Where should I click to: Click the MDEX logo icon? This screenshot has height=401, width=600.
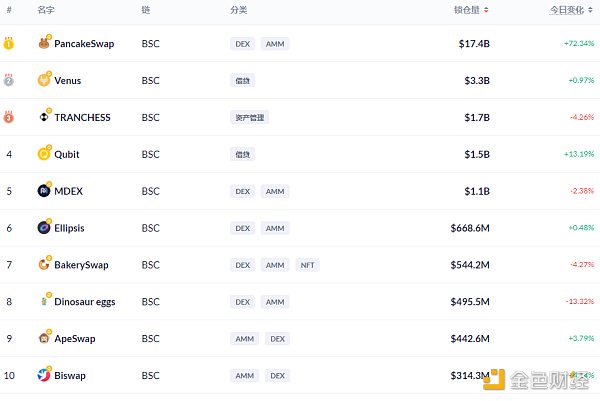click(x=44, y=191)
